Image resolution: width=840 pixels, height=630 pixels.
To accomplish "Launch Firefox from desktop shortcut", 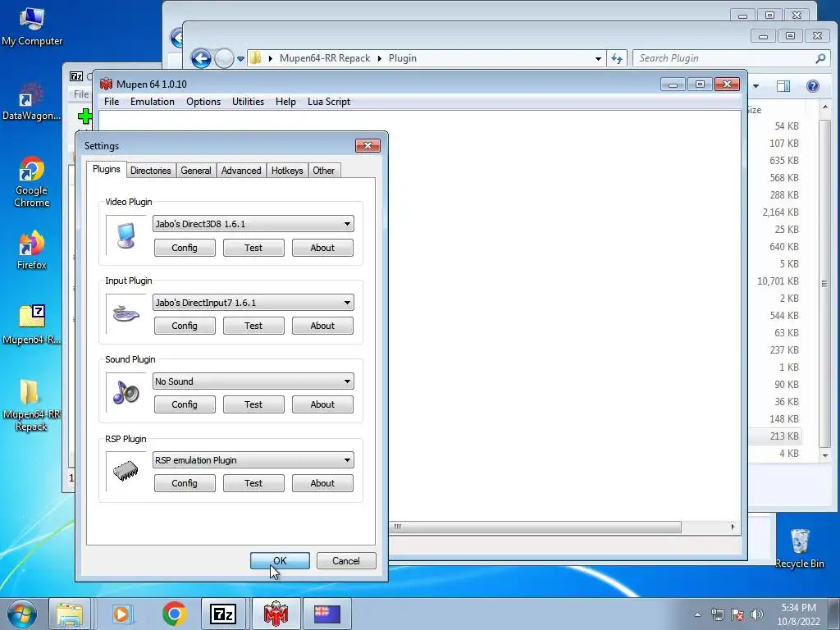I will tap(32, 249).
